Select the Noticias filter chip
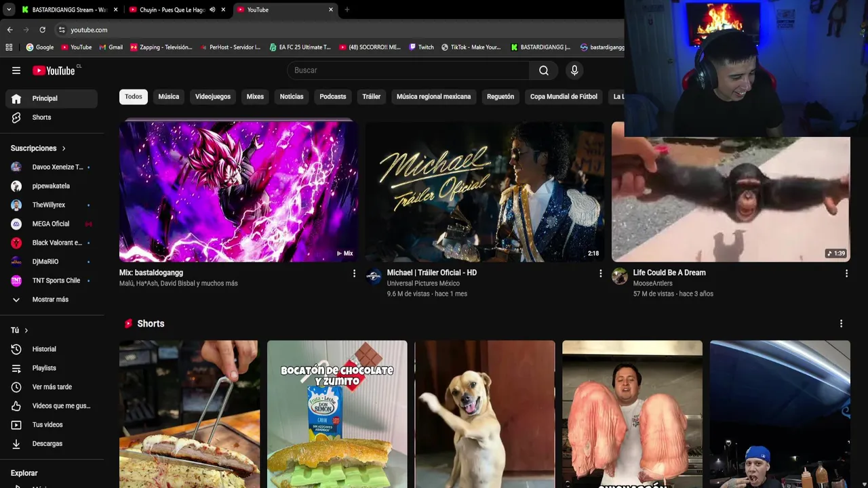This screenshot has height=488, width=868. tap(292, 97)
